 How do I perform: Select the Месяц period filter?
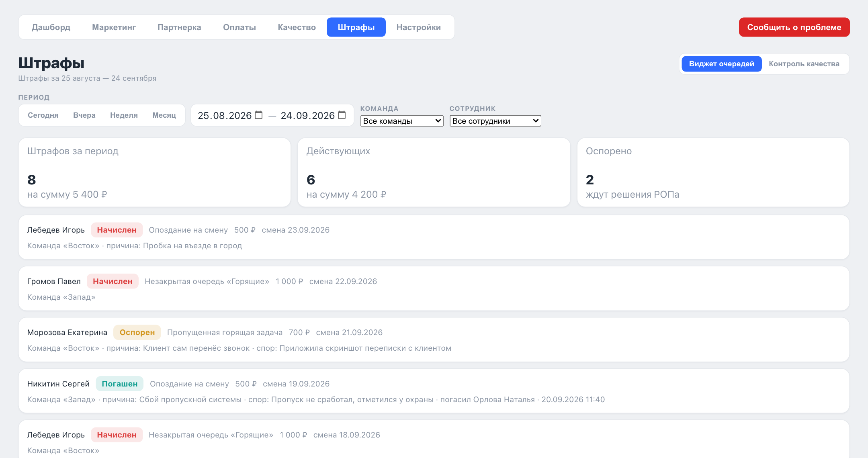(x=164, y=115)
